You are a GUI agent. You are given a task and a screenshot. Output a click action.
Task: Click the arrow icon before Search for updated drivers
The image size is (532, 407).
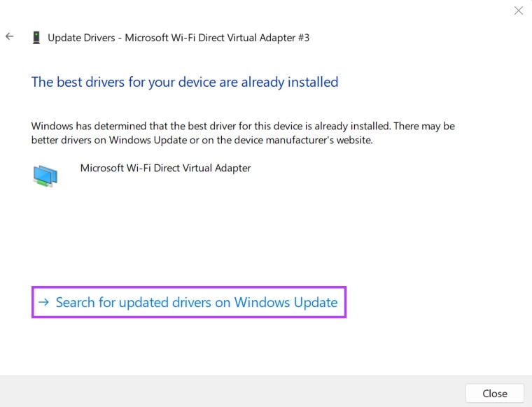click(44, 303)
